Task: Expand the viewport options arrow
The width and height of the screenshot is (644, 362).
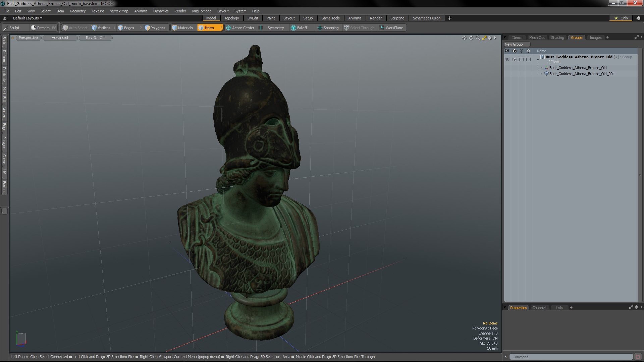Action: point(495,38)
